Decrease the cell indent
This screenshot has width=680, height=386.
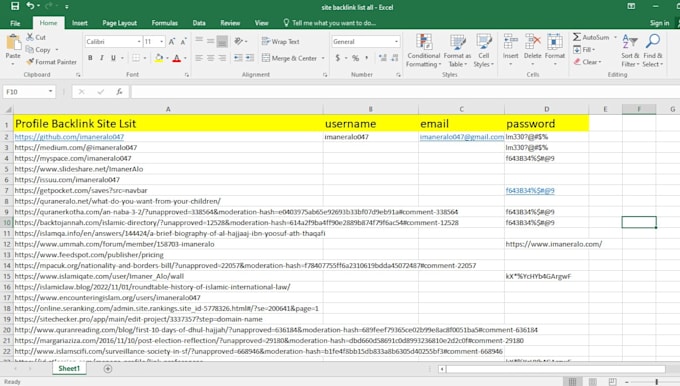pos(238,58)
